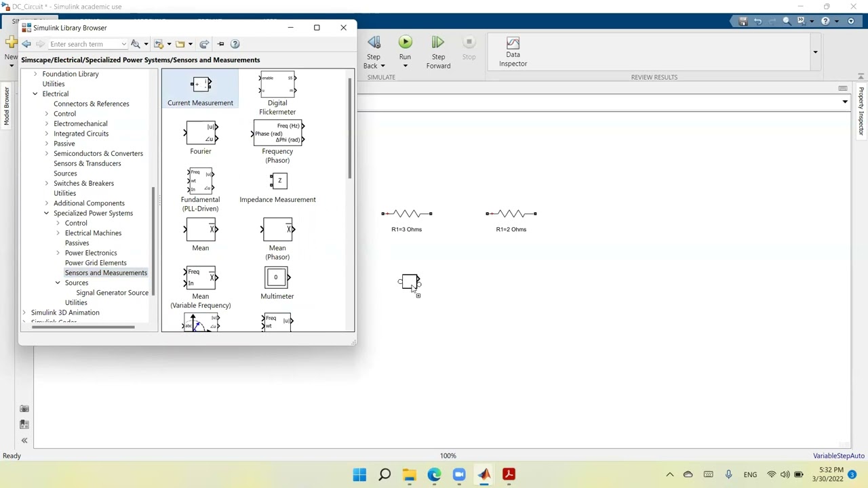Open the Model Browser side panel
The image size is (868, 488).
[7, 106]
